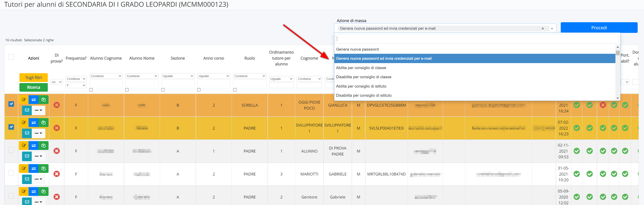Image resolution: width=644 pixels, height=205 pixels.
Task: Click the green copy icon in the GIANLUCA row
Action: pyautogui.click(x=43, y=100)
